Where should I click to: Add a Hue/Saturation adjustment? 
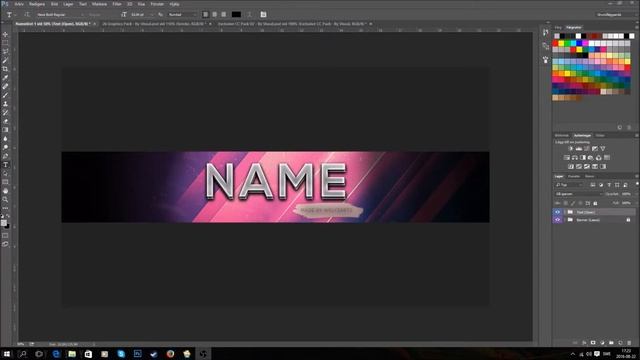point(567,158)
